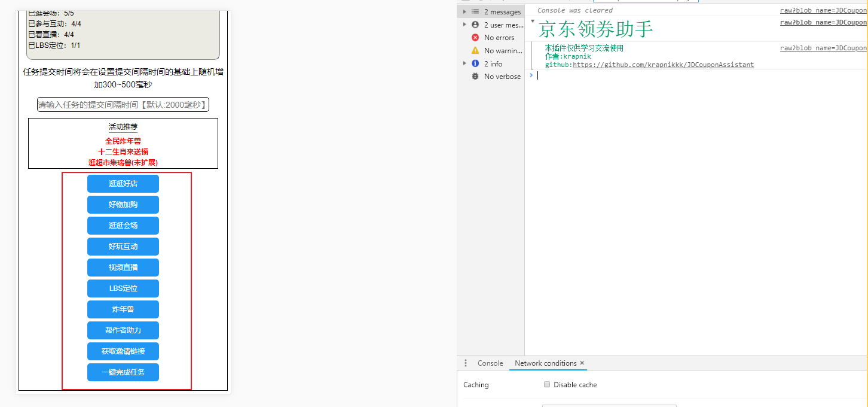Screen dimensions: 868x407
Task: Open the red 全民炸年兽 activity link
Action: (x=123, y=141)
